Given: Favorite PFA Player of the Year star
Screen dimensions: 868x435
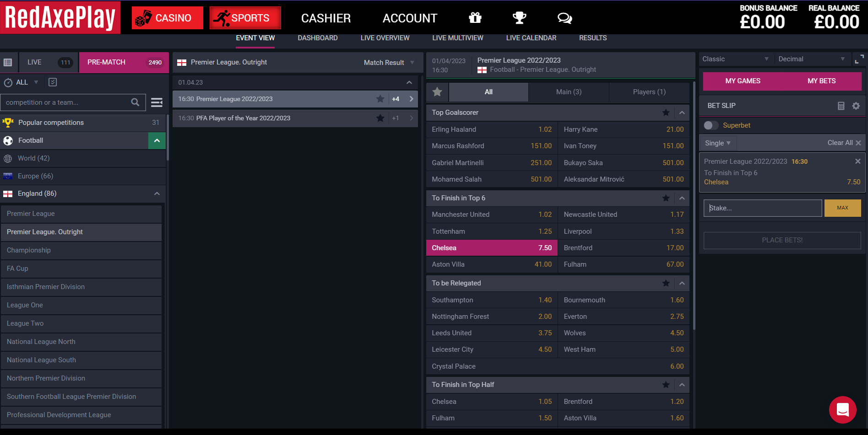Looking at the screenshot, I should pos(380,118).
